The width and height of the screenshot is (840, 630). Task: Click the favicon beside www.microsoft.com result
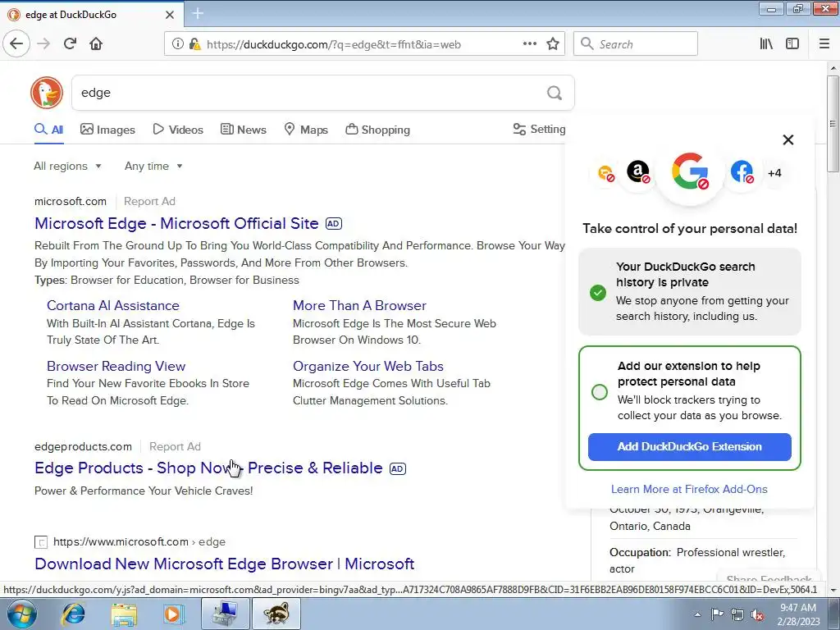pyautogui.click(x=41, y=542)
